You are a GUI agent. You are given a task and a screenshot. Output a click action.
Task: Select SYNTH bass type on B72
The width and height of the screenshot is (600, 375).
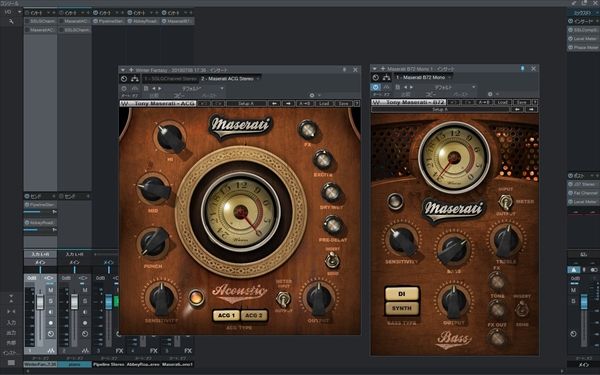tap(402, 308)
